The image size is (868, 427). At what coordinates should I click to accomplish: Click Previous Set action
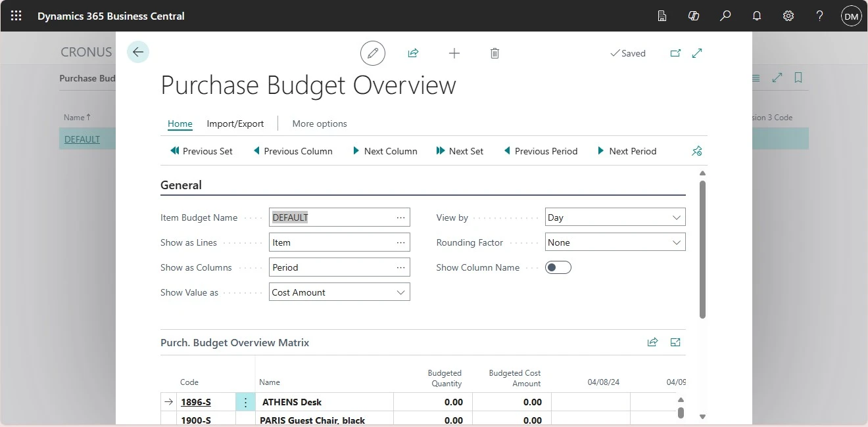tap(201, 151)
